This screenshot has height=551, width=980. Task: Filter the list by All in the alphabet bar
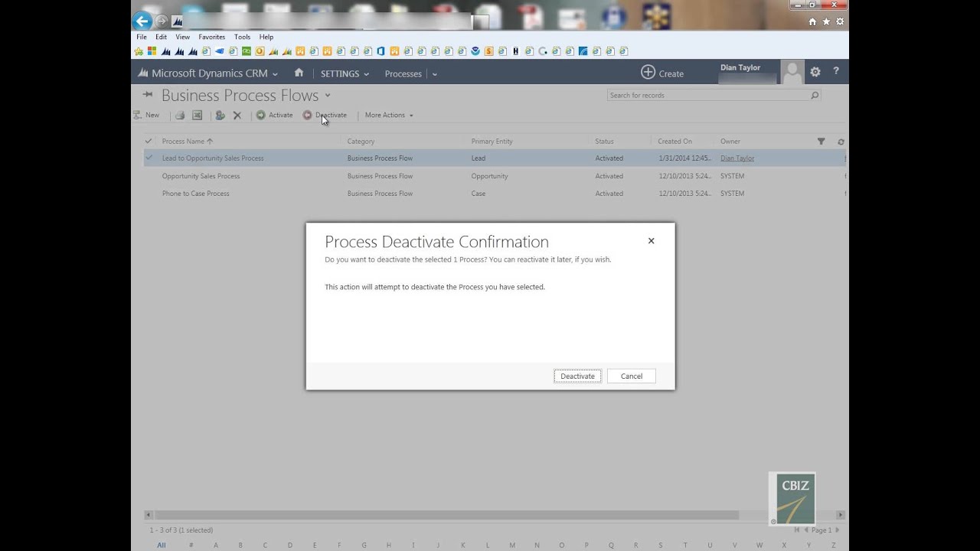(162, 545)
